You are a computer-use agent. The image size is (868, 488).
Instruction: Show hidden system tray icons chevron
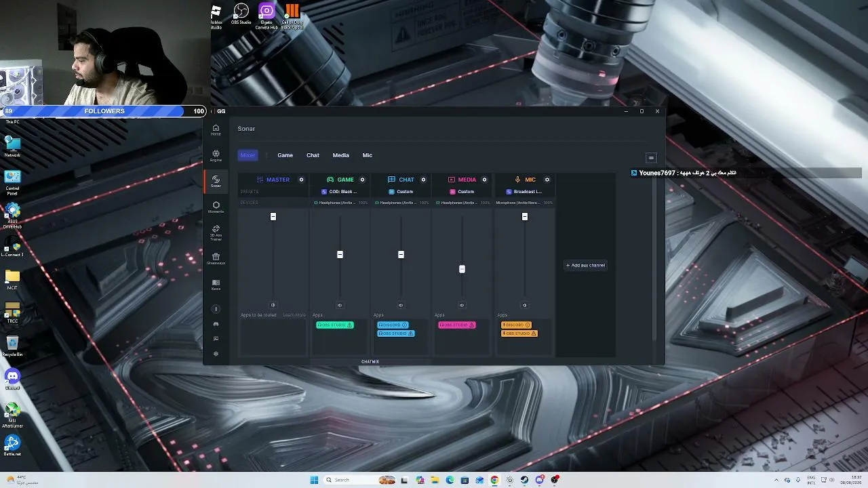(776, 480)
